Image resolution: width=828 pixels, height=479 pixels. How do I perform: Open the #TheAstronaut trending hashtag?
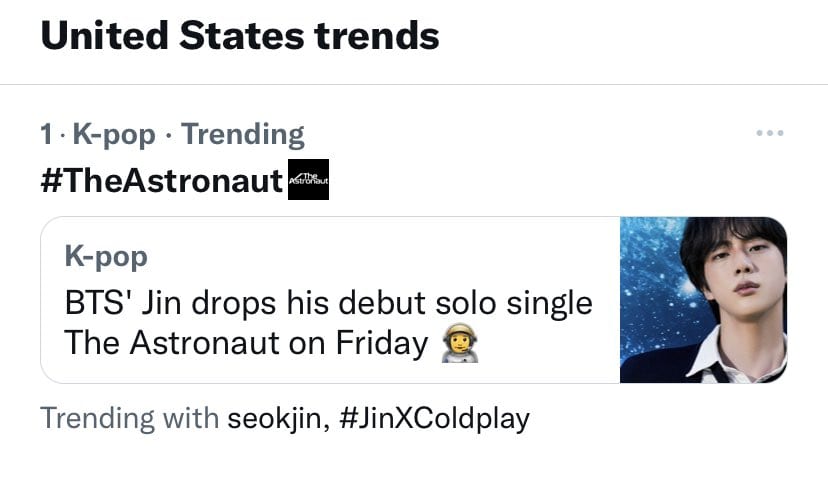pyautogui.click(x=162, y=181)
